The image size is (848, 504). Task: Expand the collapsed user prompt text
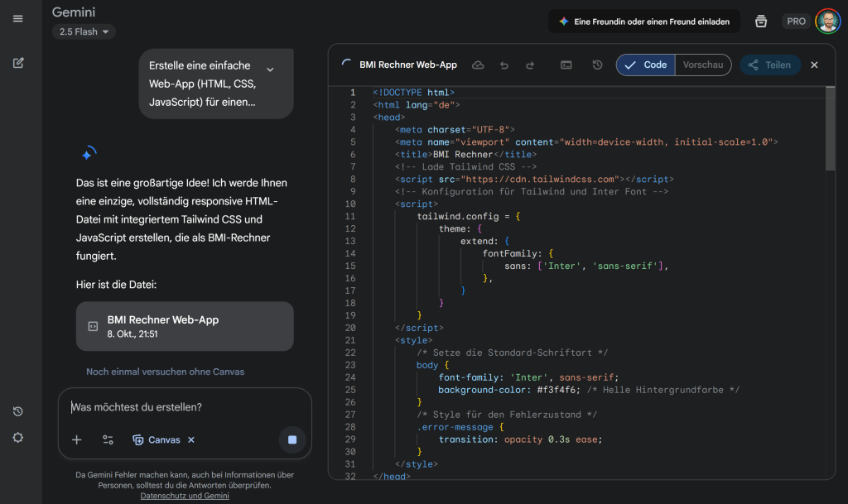(270, 70)
